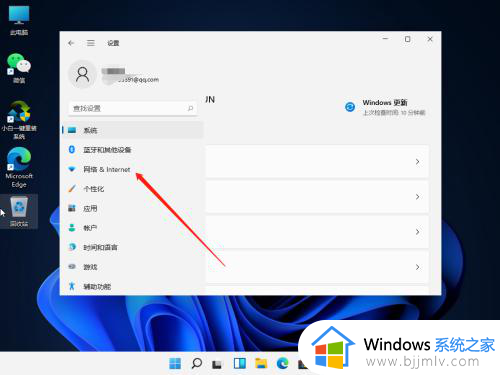Viewport: 500px width, 375px height.
Task: Launch Edge browser from the taskbar
Action: pyautogui.click(x=283, y=363)
